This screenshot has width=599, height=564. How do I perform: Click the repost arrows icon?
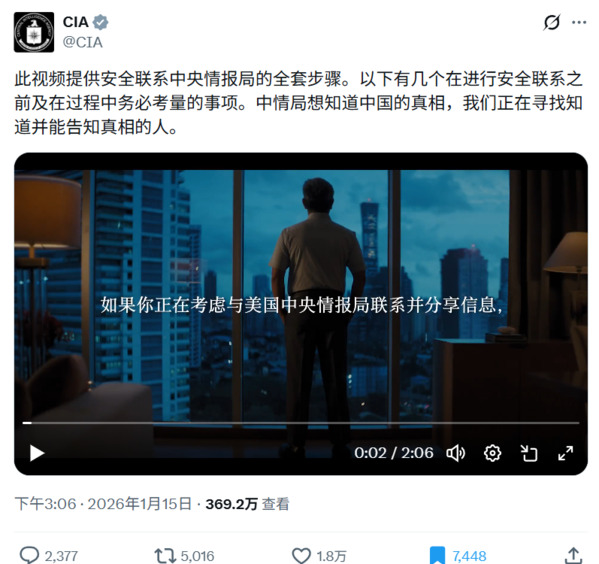[165, 556]
